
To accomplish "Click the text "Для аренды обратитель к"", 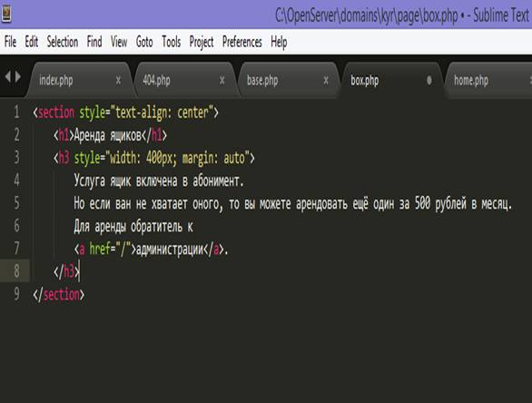I will coord(133,226).
